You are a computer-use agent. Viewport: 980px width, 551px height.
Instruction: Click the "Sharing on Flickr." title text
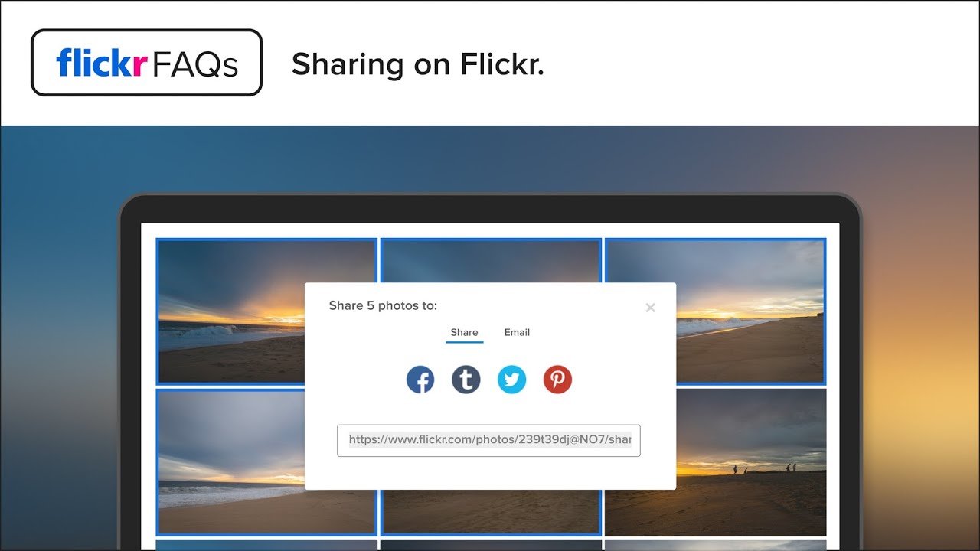tap(417, 64)
